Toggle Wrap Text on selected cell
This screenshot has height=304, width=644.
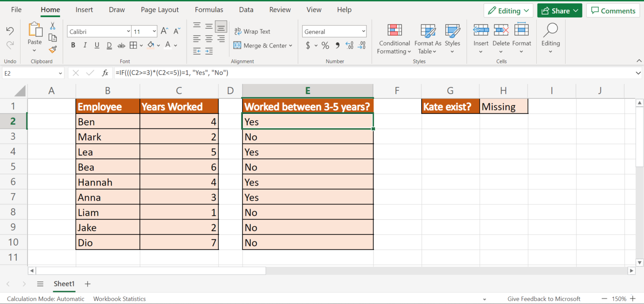tap(252, 31)
